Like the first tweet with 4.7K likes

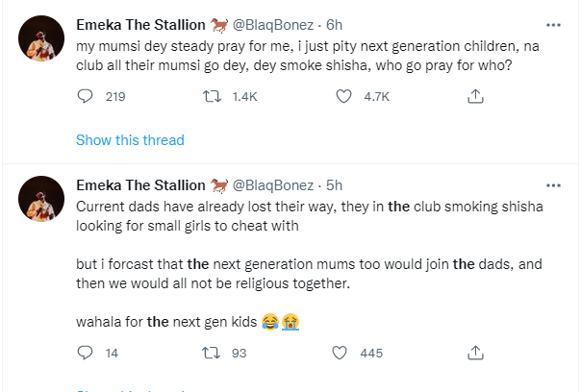(x=344, y=96)
